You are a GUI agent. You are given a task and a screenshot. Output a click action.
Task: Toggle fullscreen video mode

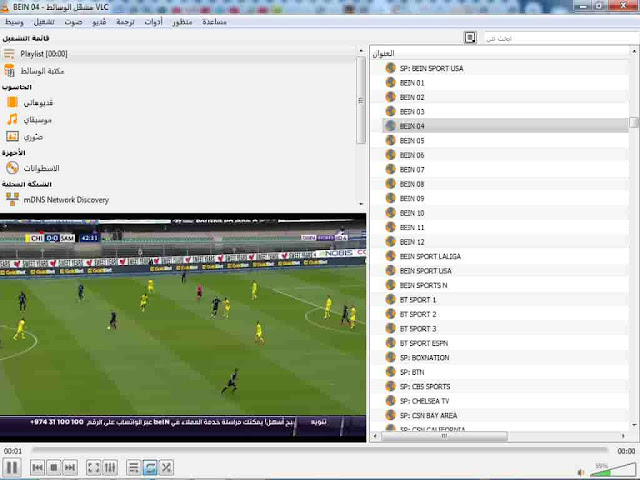click(93, 467)
